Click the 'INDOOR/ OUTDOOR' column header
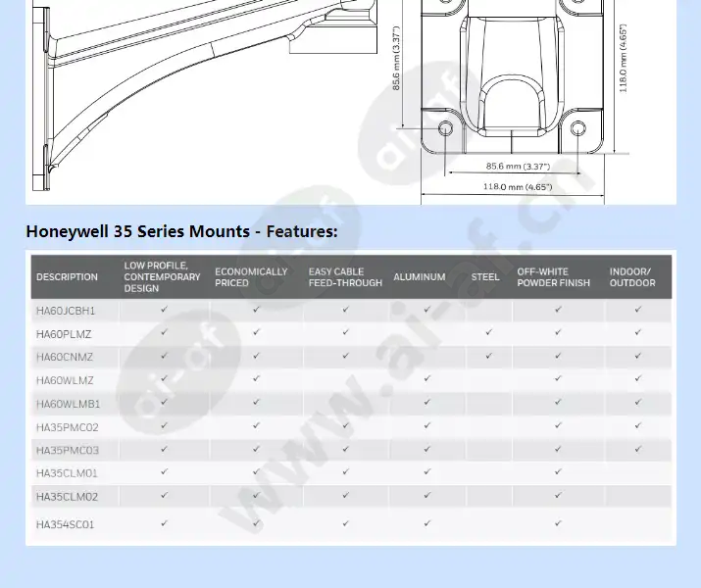Image resolution: width=701 pixels, height=588 pixels. point(632,277)
